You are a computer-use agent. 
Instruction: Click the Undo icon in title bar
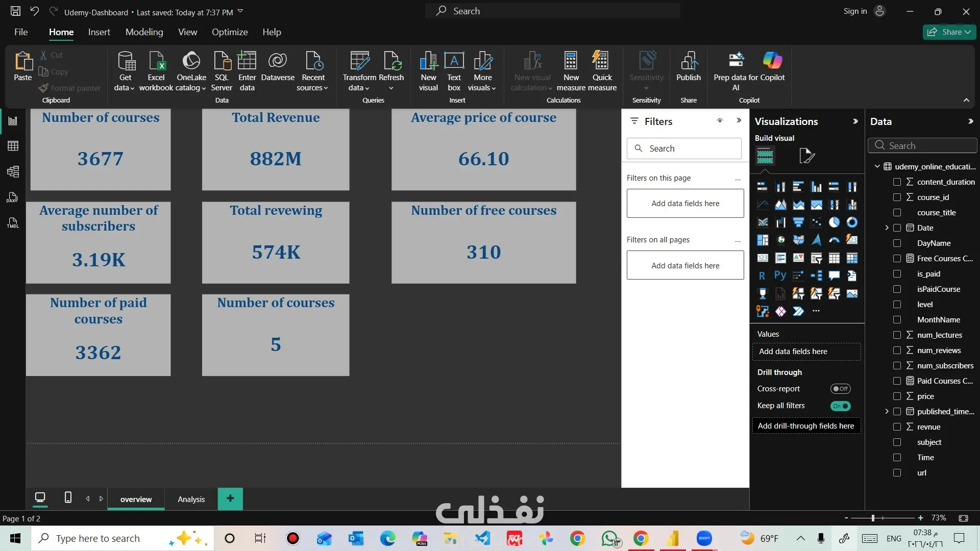tap(34, 11)
